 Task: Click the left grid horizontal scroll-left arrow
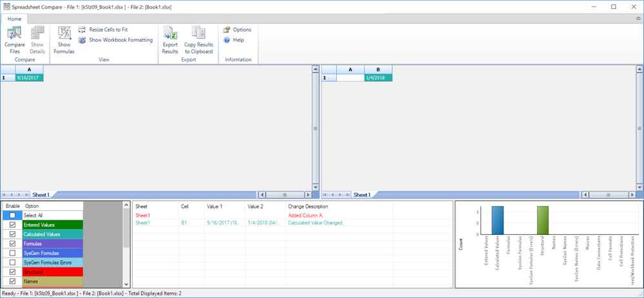click(261, 195)
